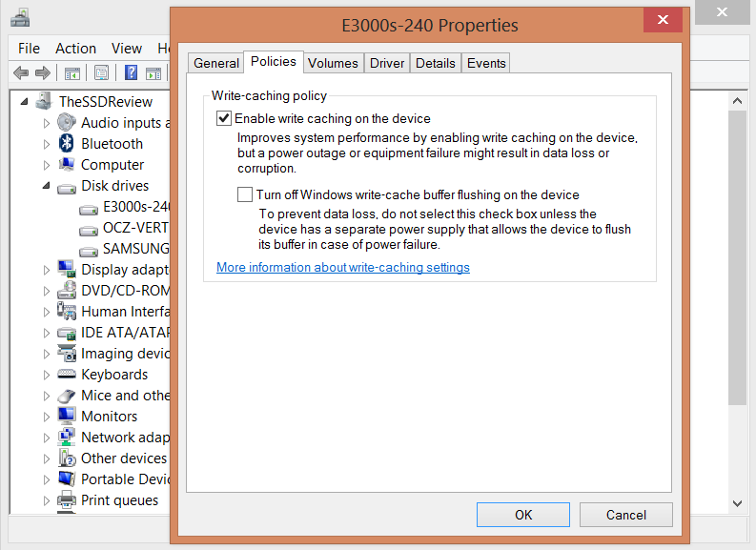Click the Disk drives category icon

pos(67,188)
